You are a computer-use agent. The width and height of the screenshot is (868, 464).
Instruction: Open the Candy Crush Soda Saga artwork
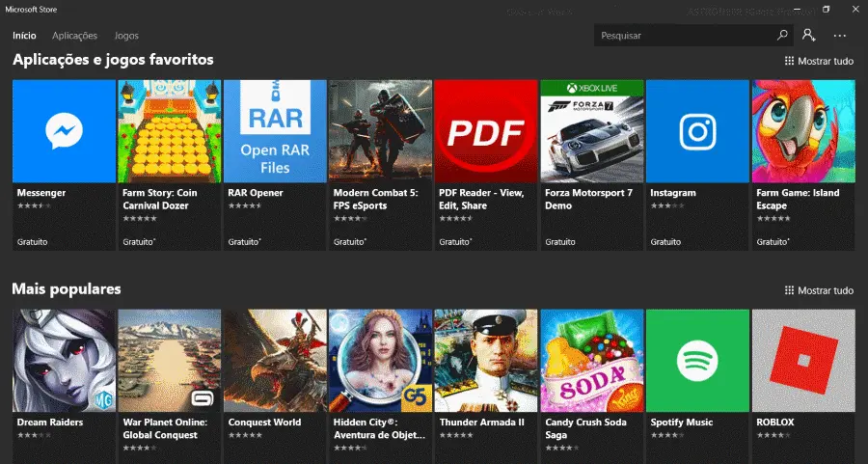(592, 361)
